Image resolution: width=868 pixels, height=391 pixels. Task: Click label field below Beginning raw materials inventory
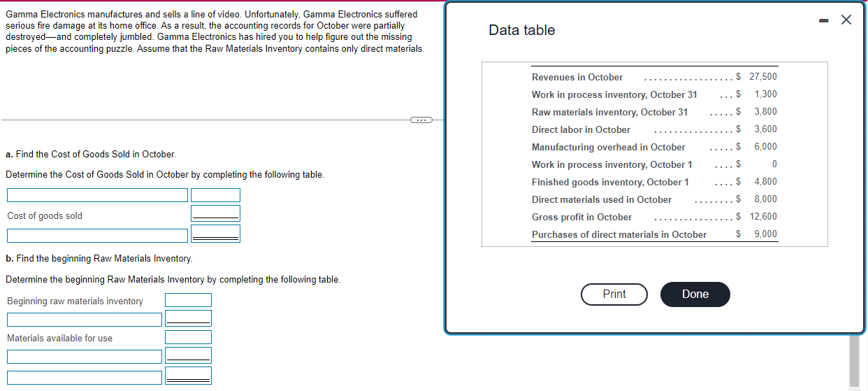click(x=85, y=320)
